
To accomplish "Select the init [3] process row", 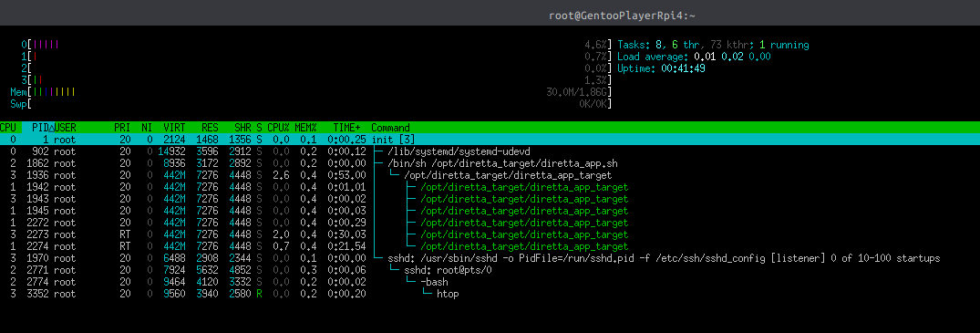I will click(x=490, y=139).
